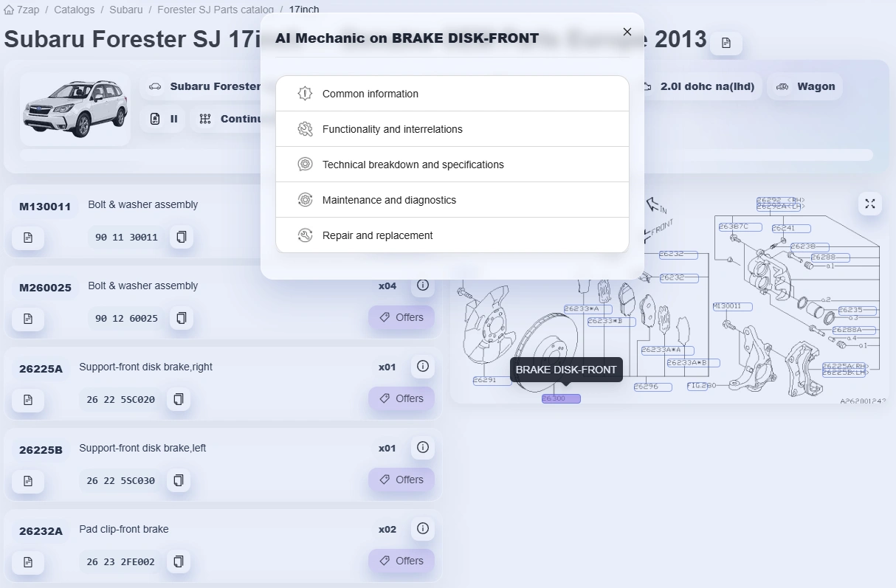Image resolution: width=896 pixels, height=588 pixels.
Task: Show info for Pad clip-front brake
Action: [423, 528]
